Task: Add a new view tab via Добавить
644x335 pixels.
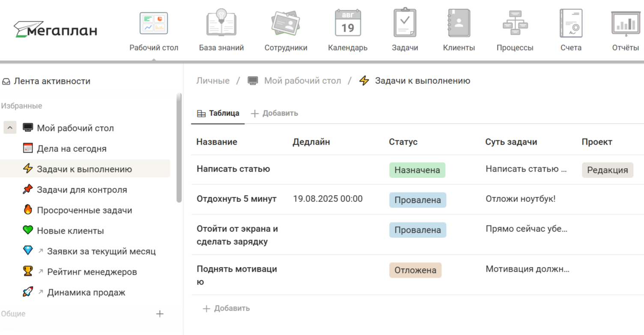Action: coord(274,113)
